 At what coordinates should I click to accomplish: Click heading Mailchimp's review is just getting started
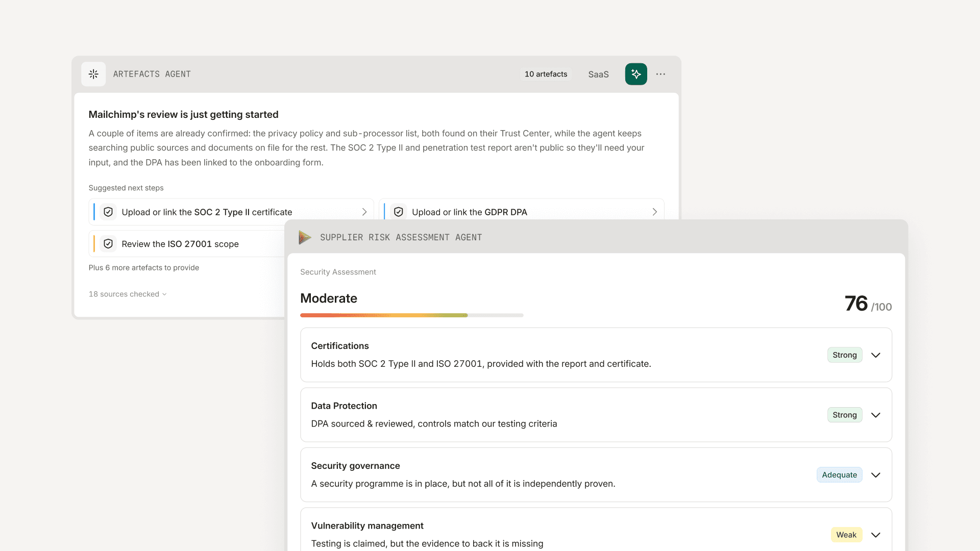tap(184, 114)
